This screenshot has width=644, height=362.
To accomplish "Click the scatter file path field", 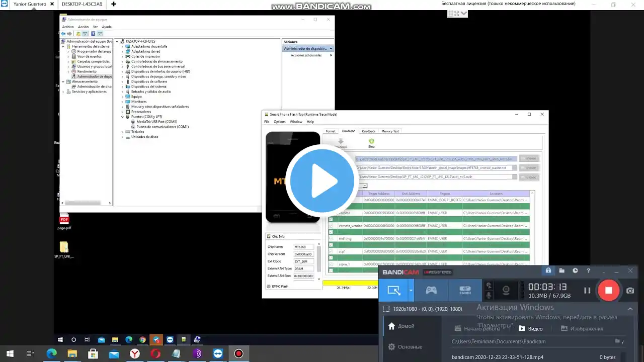I will (436, 167).
